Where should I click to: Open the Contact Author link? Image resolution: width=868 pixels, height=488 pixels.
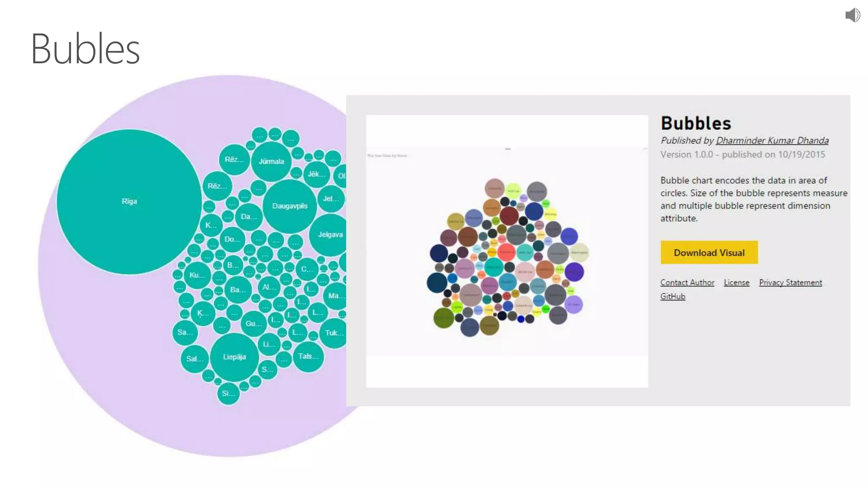687,283
